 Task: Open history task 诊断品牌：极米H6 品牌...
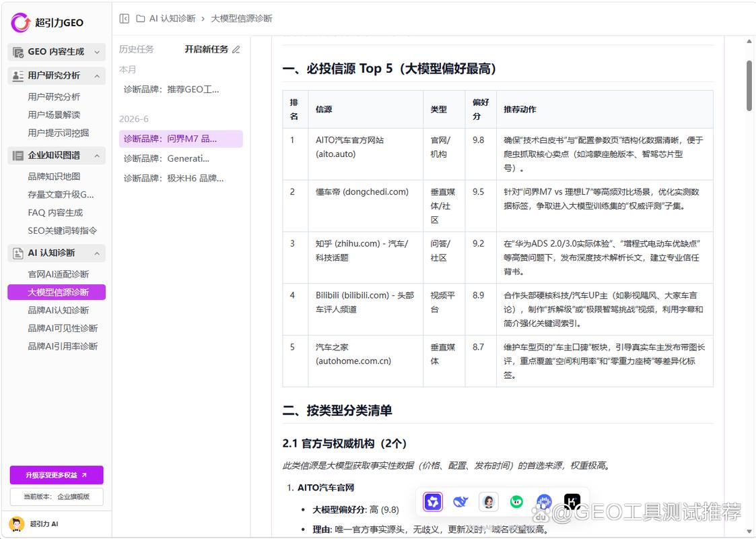coord(181,179)
